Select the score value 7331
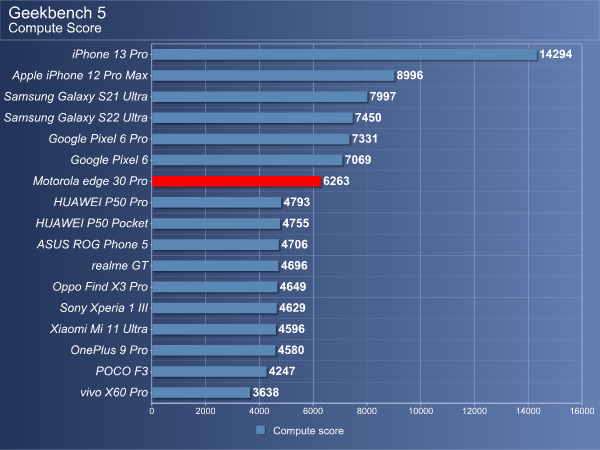 pyautogui.click(x=365, y=139)
